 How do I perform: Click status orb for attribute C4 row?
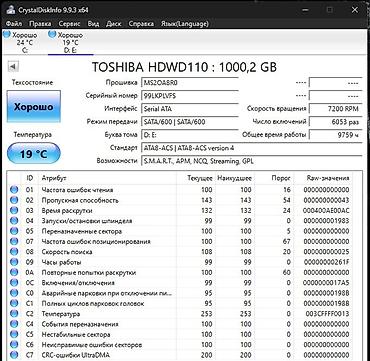click(14, 324)
